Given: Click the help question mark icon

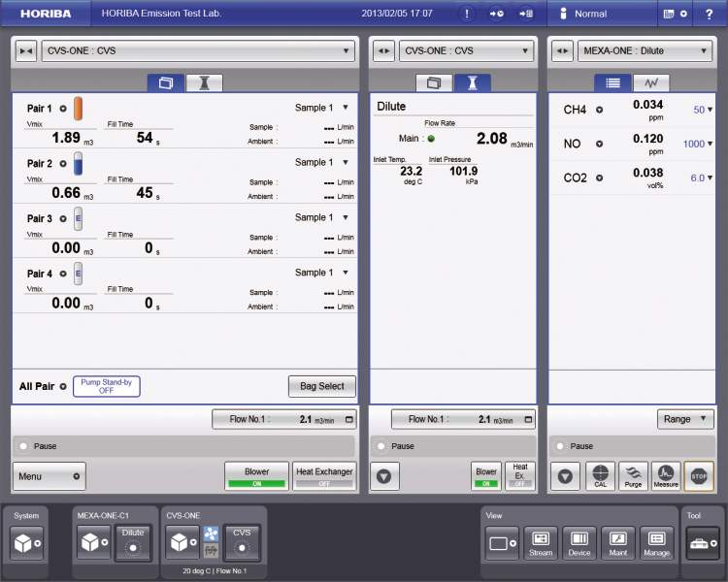Looking at the screenshot, I should [x=709, y=14].
